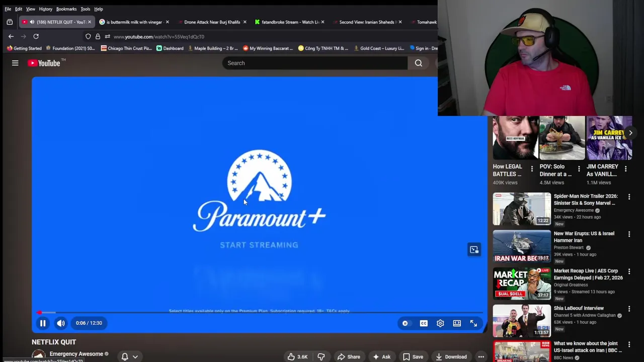The height and width of the screenshot is (362, 644).
Task: Open the Dashboard bookmark
Action: [x=170, y=48]
